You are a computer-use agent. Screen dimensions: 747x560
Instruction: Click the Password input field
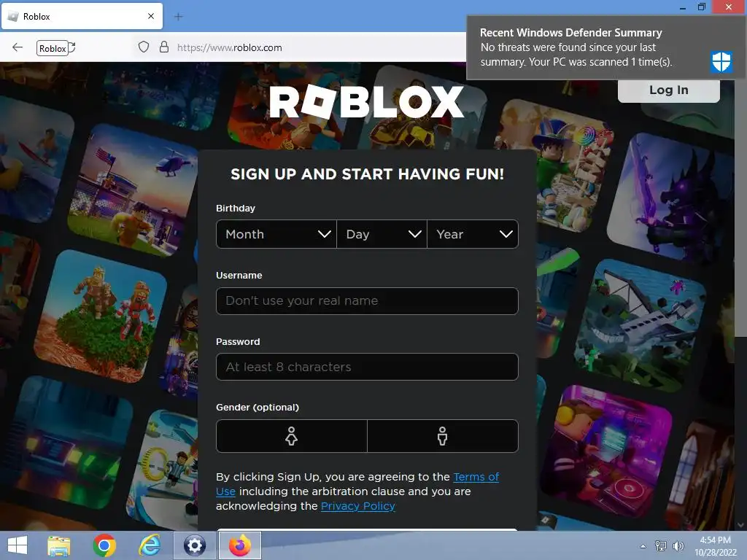[x=367, y=367]
